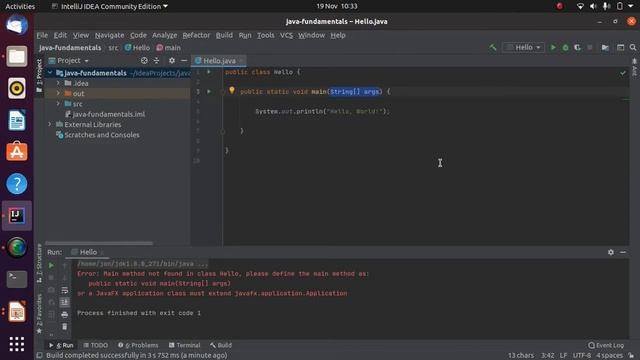This screenshot has height=360, width=640.
Task: Open the Project view selector dropdown
Action: coord(69,60)
